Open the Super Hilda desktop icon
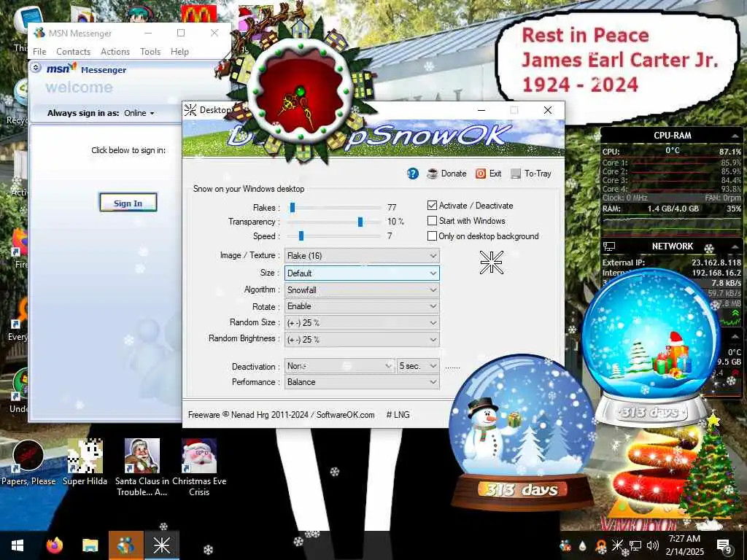 coord(85,462)
